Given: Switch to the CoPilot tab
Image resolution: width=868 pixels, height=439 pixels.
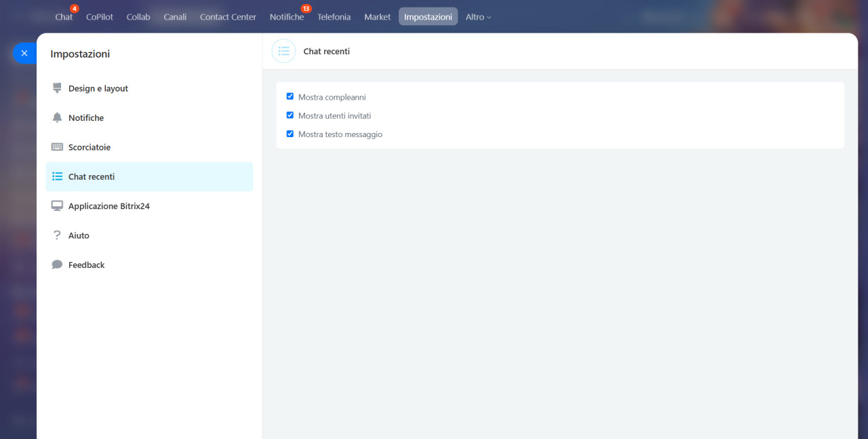Looking at the screenshot, I should [x=100, y=17].
